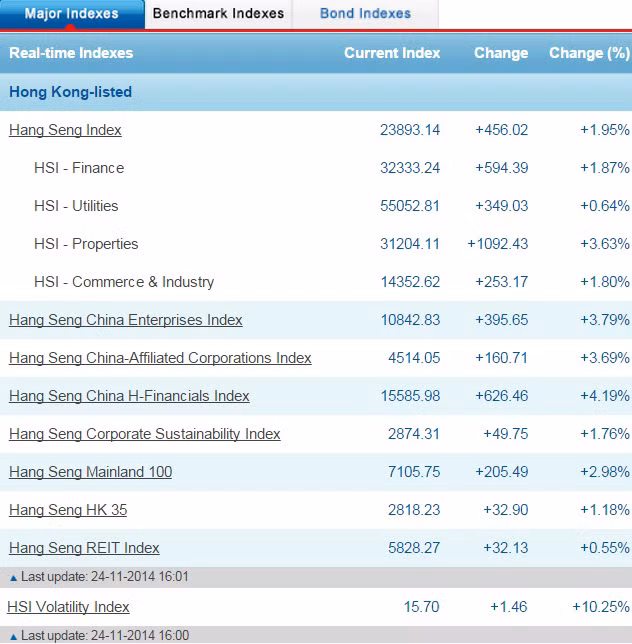Viewport: 632px width, 644px height.
Task: Click HK 35 change +32.90
Action: (506, 510)
